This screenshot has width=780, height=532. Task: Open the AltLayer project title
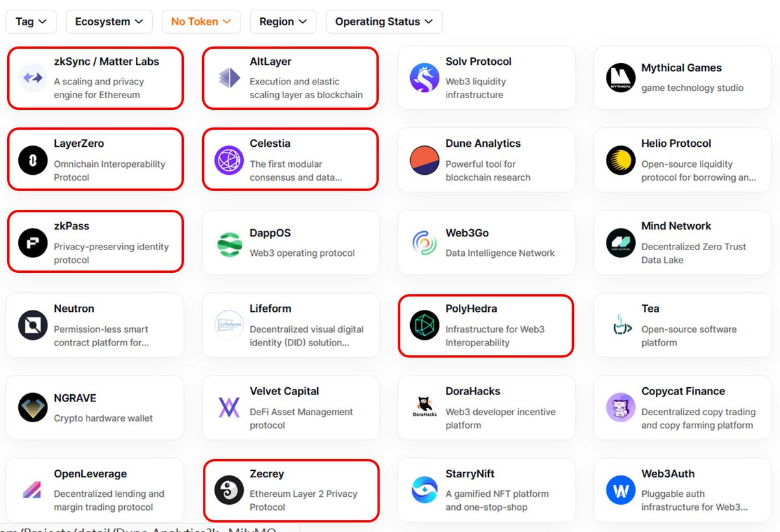(270, 62)
